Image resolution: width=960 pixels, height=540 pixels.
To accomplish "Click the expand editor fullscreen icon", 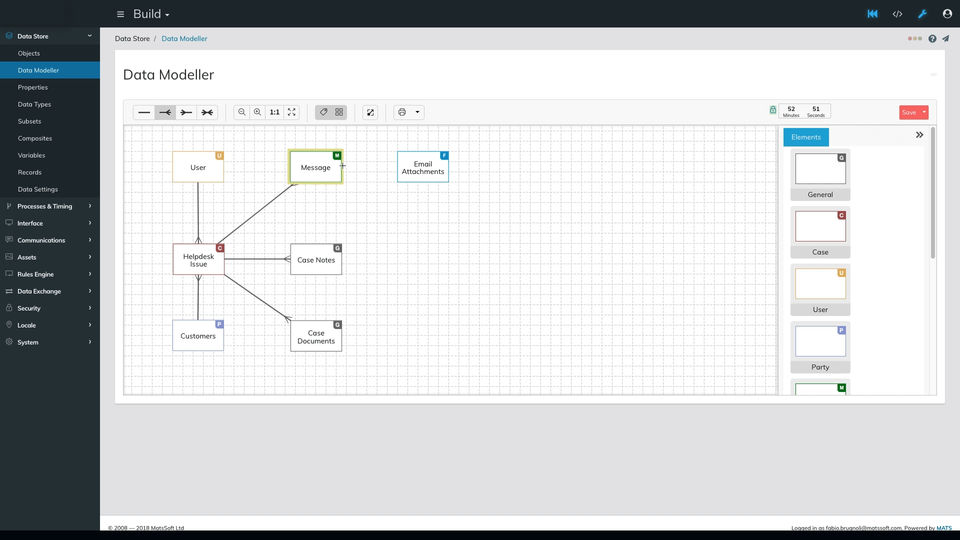I will tap(370, 113).
